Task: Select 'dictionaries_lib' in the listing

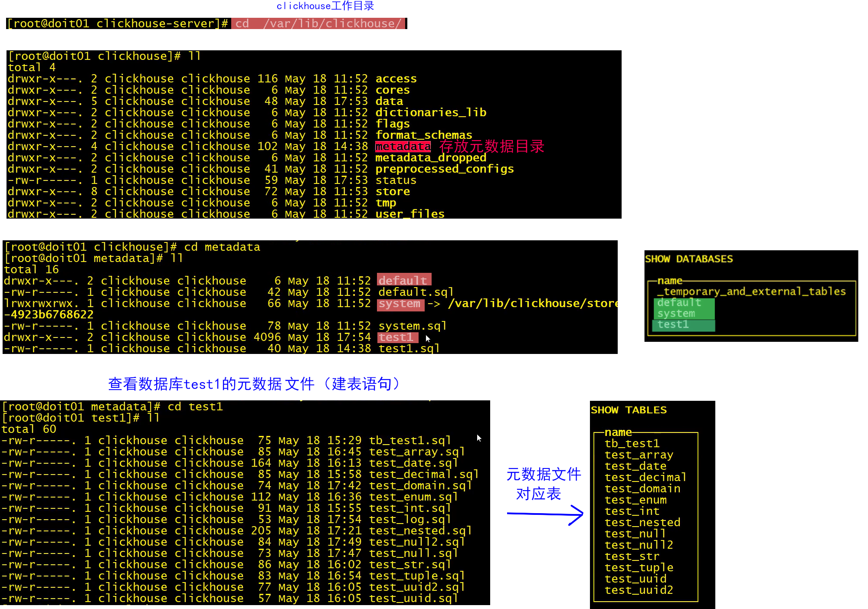Action: [430, 112]
